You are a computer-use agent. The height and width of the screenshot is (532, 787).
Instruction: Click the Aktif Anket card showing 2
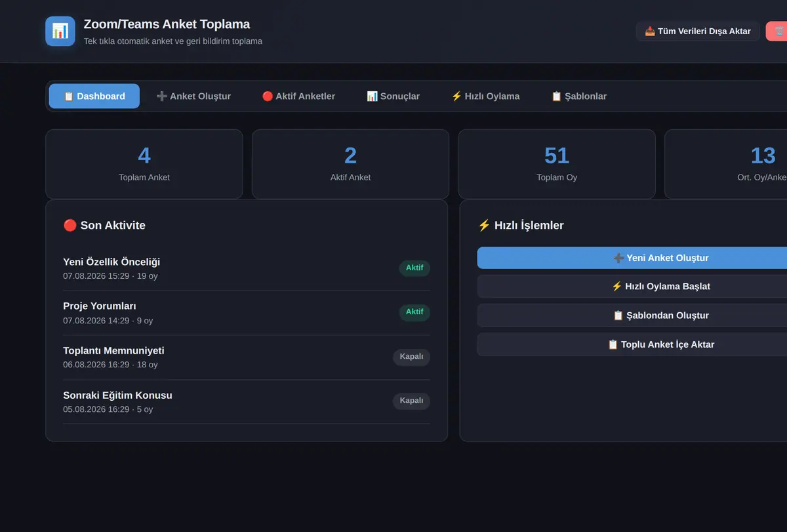coord(350,164)
